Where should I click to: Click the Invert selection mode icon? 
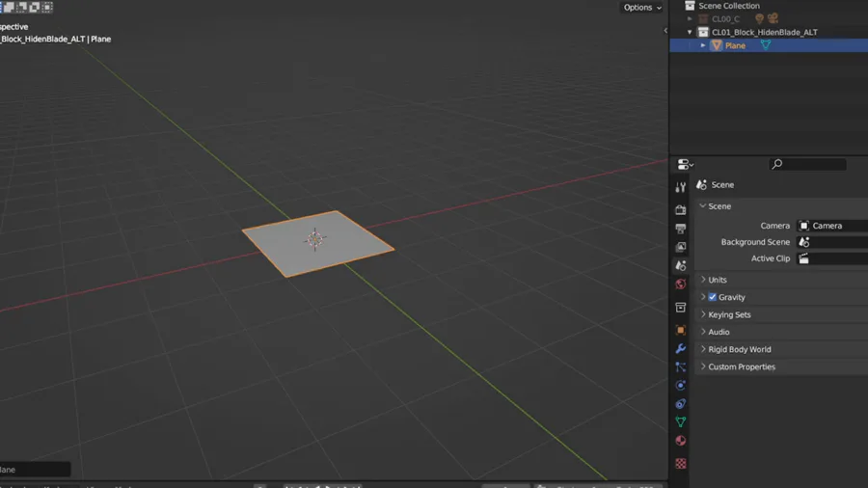(35, 7)
